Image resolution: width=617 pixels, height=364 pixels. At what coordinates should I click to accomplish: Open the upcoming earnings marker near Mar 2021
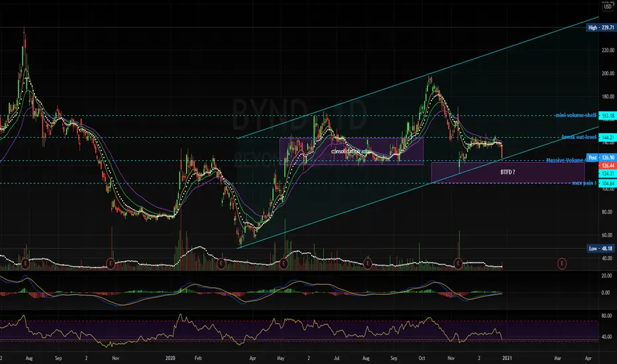(x=562, y=263)
